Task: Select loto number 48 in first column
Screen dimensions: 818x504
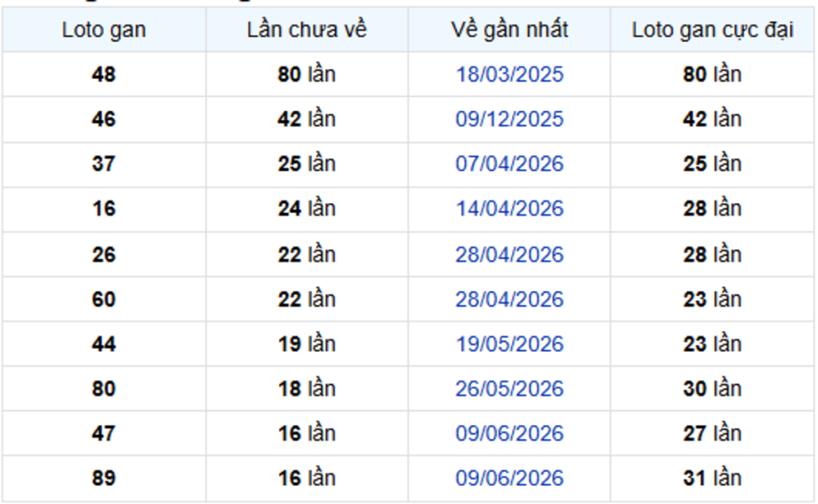Action: 104,74
